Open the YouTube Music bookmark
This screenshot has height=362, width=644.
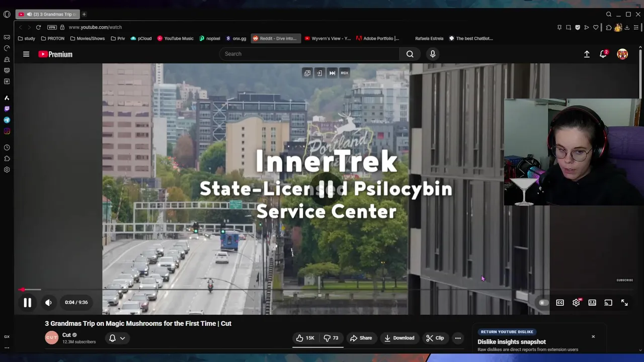(175, 38)
